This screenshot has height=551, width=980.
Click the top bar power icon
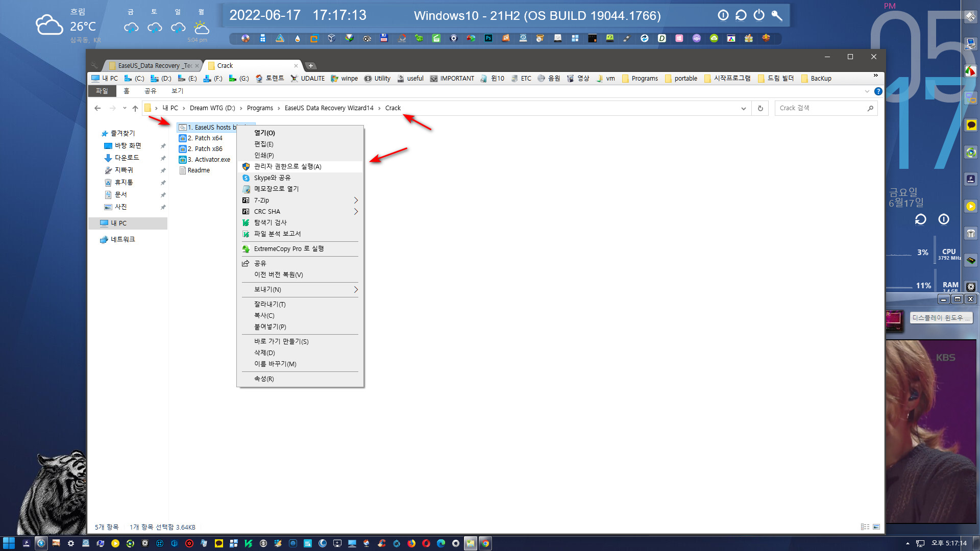click(x=759, y=15)
